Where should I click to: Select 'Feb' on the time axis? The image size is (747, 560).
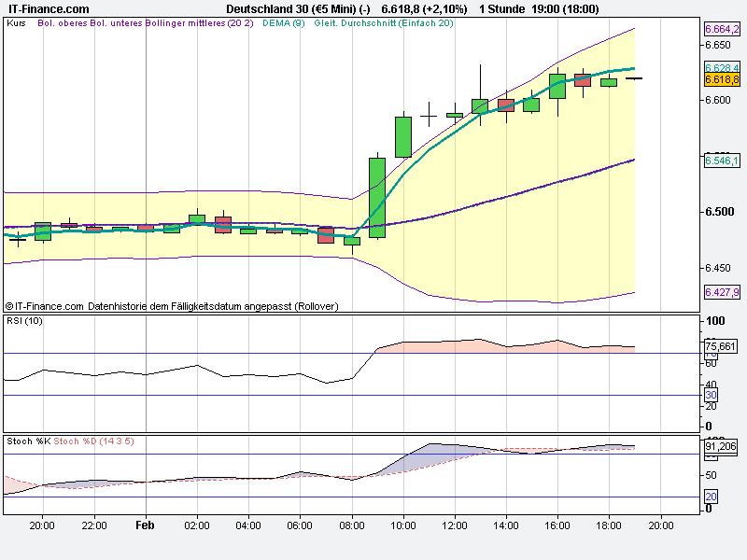pos(143,525)
